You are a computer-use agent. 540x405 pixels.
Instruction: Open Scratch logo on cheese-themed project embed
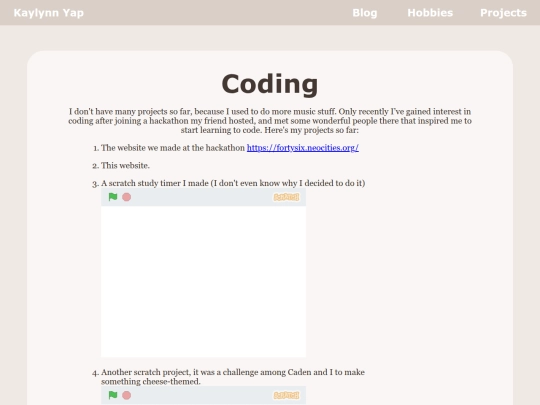coord(286,395)
